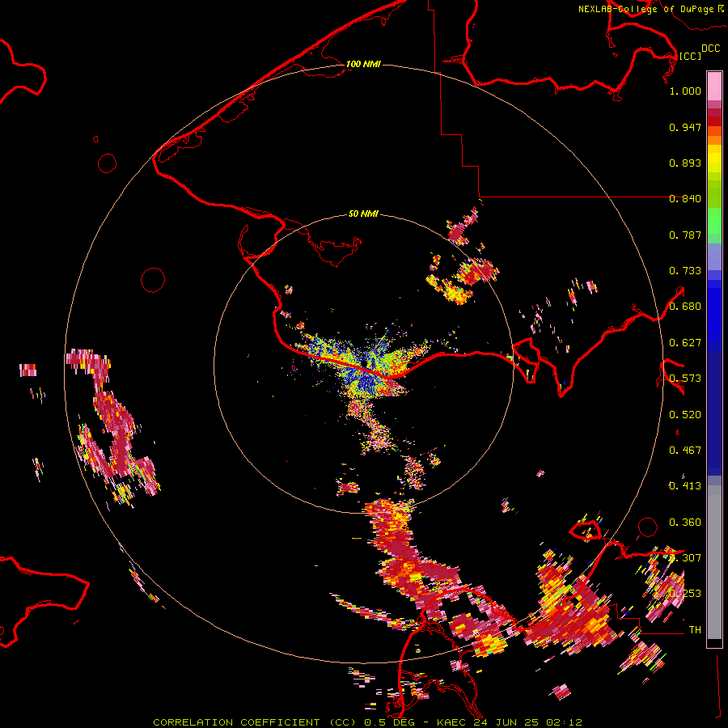Click the 0.467 scale value

coord(685,451)
